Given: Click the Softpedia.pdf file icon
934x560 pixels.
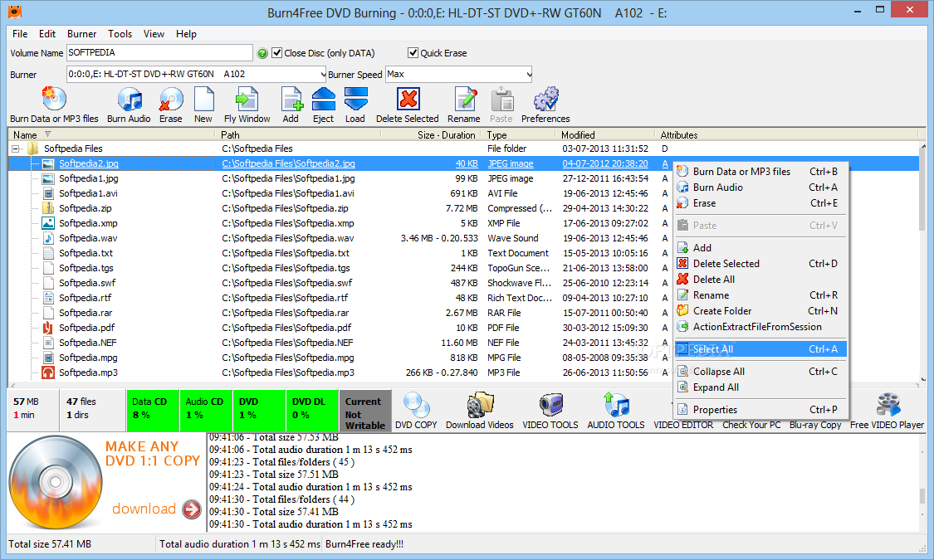Looking at the screenshot, I should tap(48, 328).
